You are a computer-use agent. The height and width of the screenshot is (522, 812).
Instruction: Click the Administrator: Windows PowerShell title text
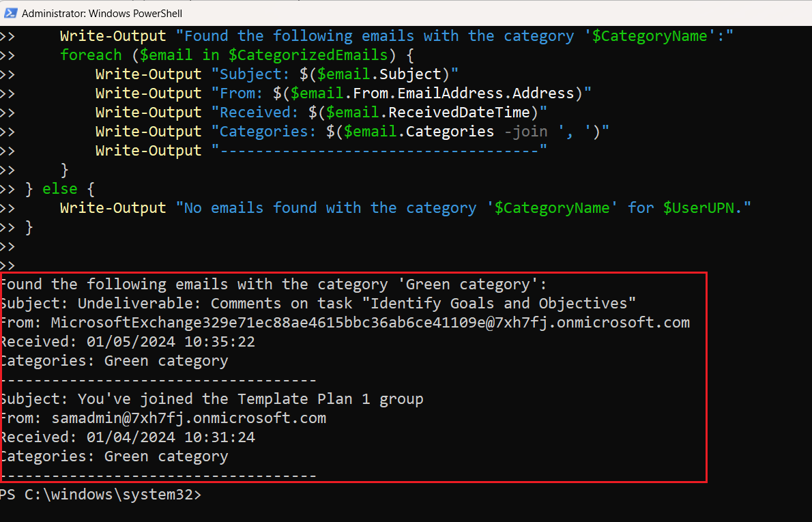[x=102, y=13]
